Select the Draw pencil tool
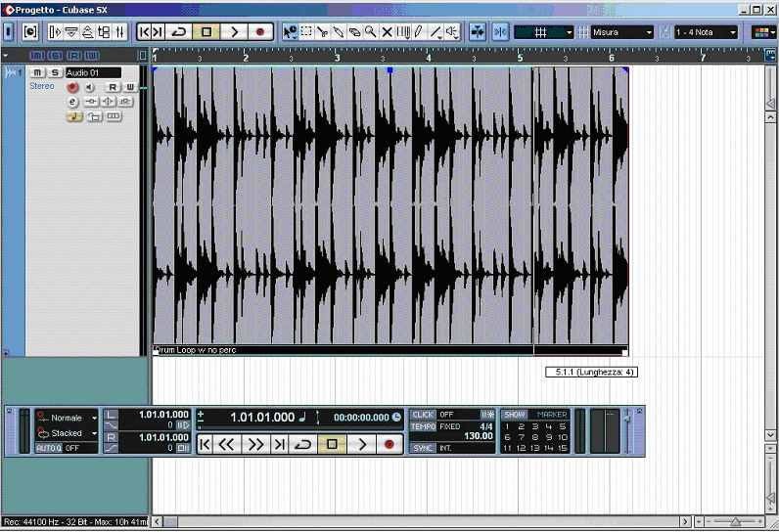This screenshot has width=779, height=532. [418, 31]
